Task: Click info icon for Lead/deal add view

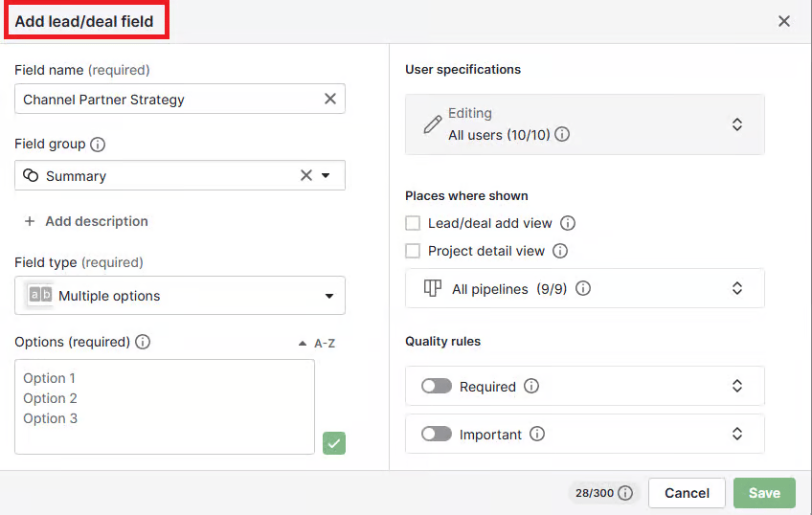Action: click(x=568, y=223)
